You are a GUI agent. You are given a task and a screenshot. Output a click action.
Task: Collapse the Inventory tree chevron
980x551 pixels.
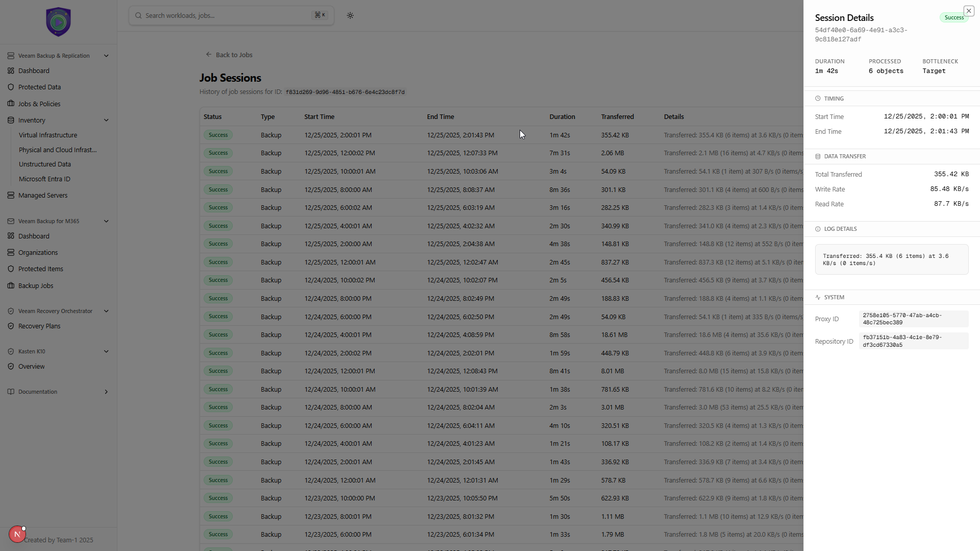pyautogui.click(x=106, y=121)
